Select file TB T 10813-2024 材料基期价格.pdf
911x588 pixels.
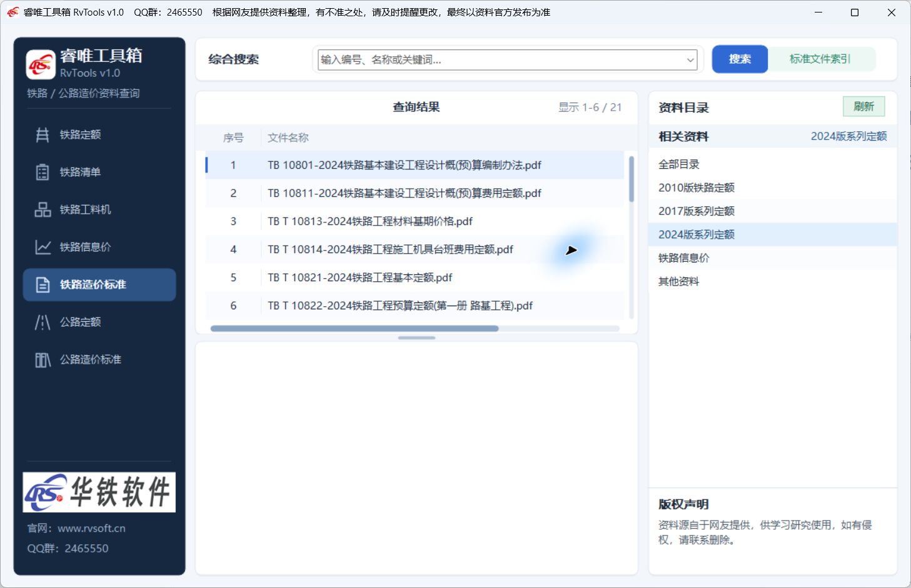coord(415,221)
